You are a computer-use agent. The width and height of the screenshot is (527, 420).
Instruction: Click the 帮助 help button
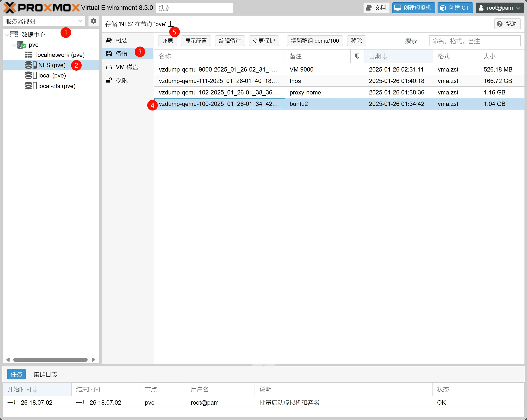508,24
